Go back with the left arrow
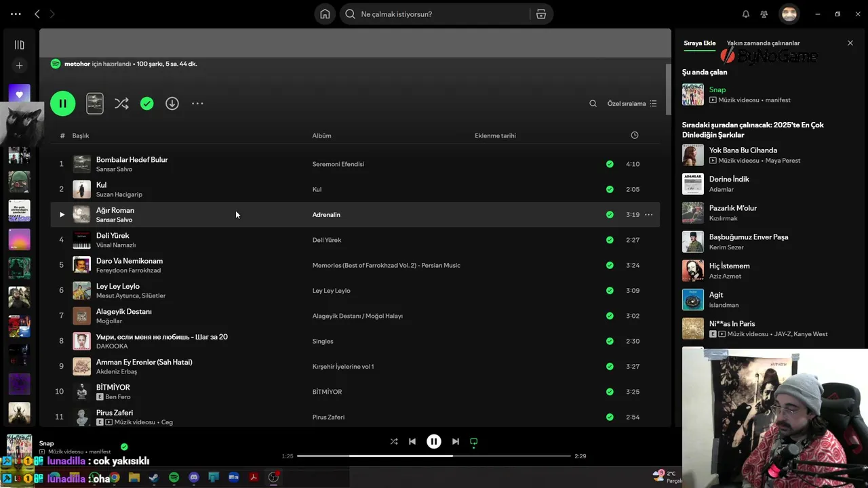868x488 pixels. coord(37,14)
